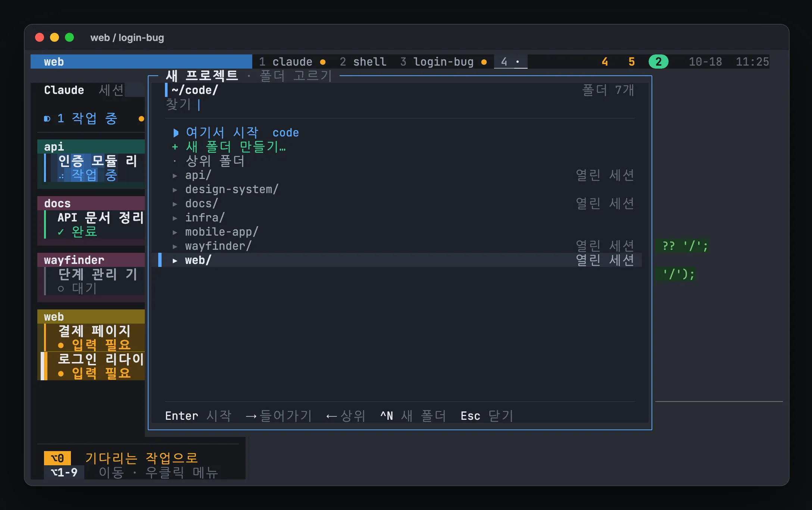The width and height of the screenshot is (812, 510).
Task: Go to 상위 폴더 entry
Action: click(208, 161)
